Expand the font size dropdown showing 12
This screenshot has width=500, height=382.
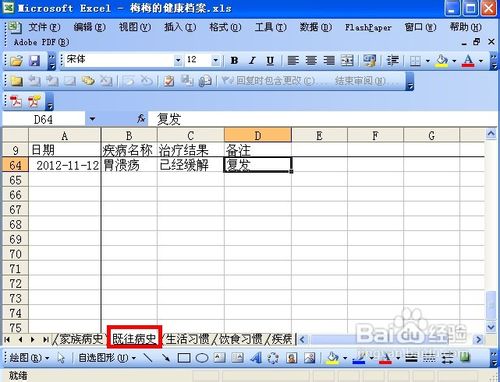[x=215, y=60]
